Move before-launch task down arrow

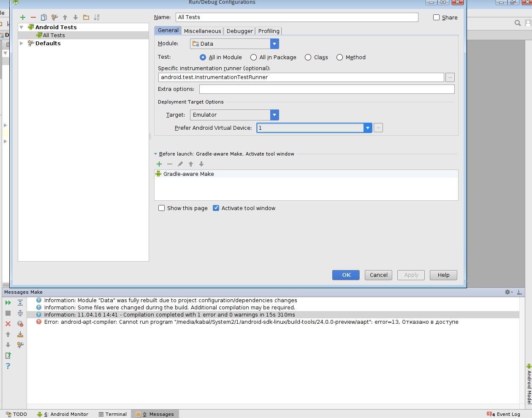(x=201, y=164)
